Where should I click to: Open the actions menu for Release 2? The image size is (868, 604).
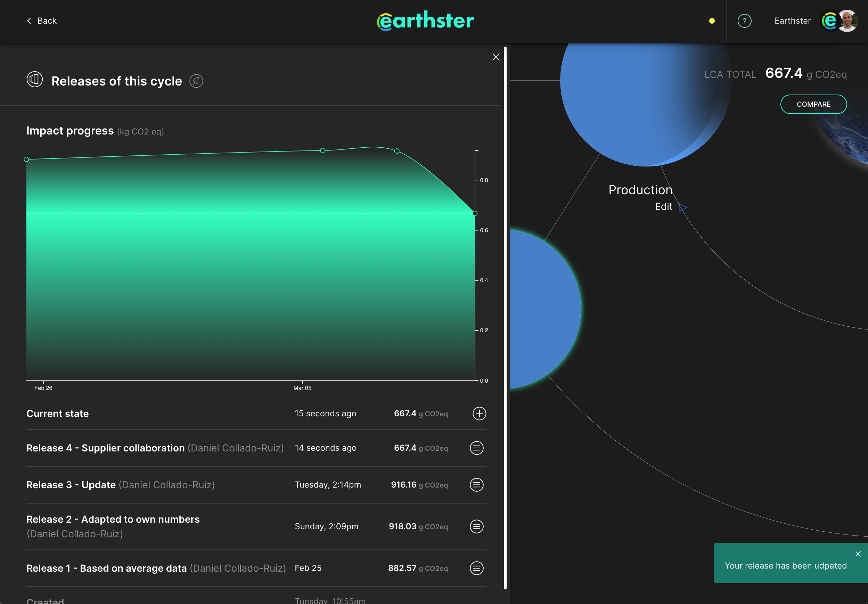coord(477,527)
